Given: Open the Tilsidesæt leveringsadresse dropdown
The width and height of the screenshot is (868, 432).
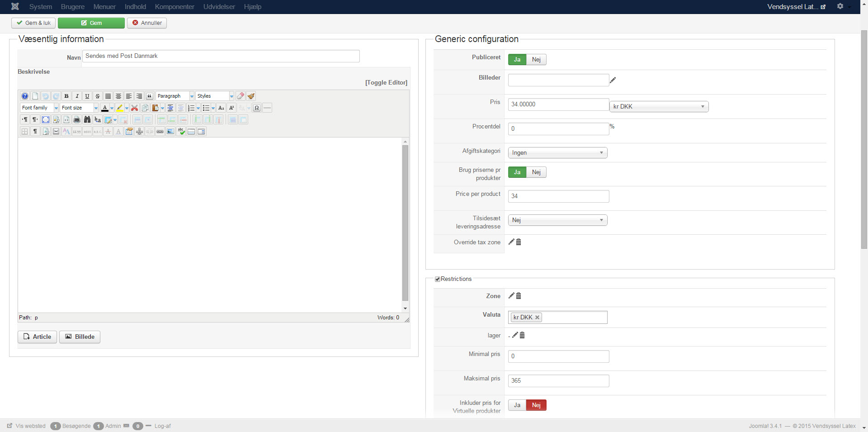Looking at the screenshot, I should (557, 220).
